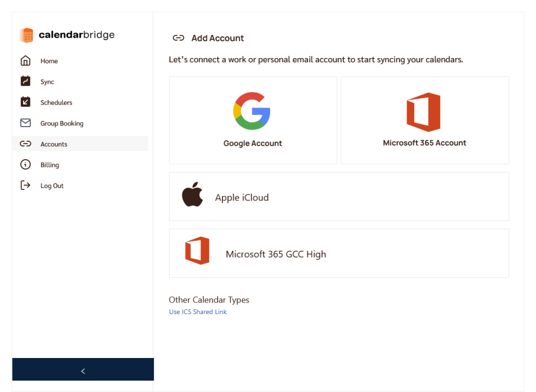Image resolution: width=536 pixels, height=392 pixels.
Task: Connect a Microsoft 365 Account
Action: [x=425, y=120]
